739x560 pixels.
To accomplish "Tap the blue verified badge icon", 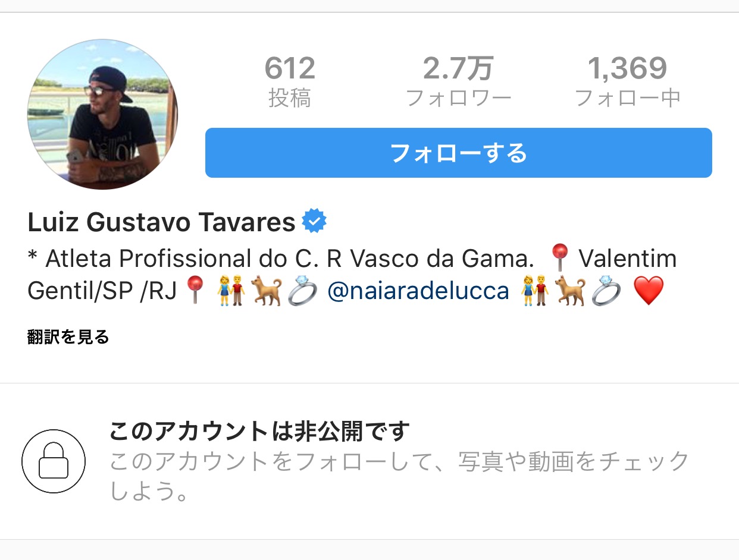I will pos(314,222).
